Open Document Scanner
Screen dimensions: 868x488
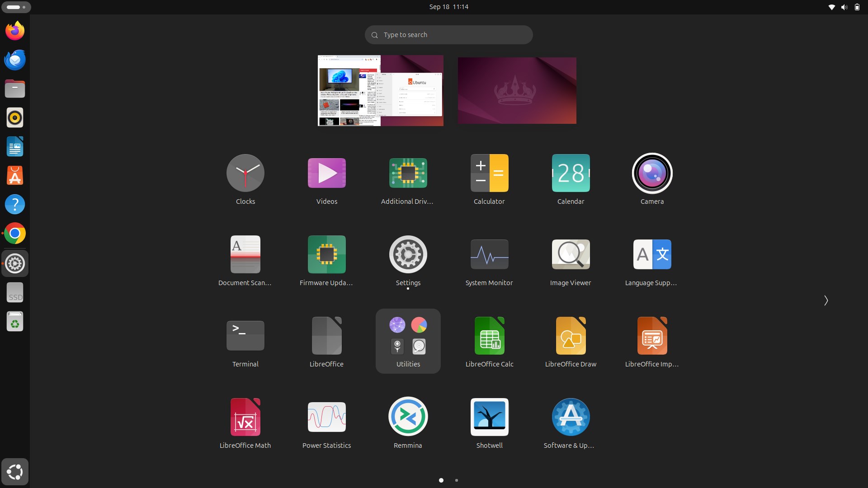tap(245, 261)
